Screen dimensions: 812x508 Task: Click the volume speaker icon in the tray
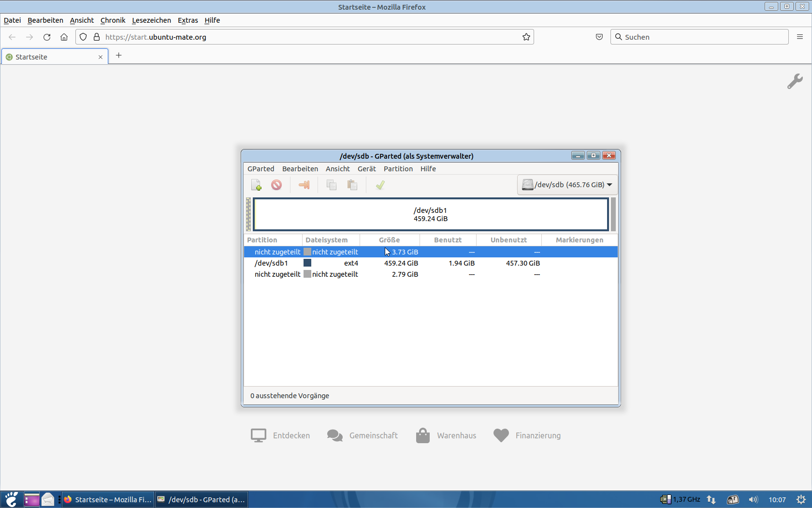754,500
